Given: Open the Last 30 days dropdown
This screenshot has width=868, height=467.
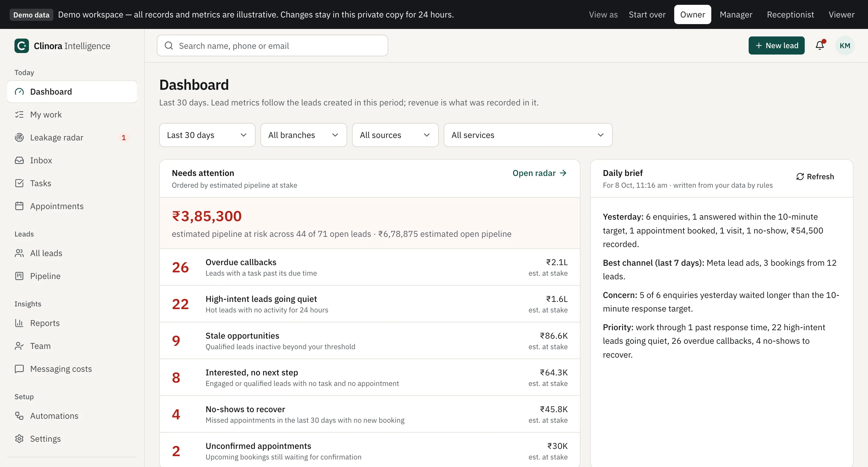Looking at the screenshot, I should tap(207, 135).
